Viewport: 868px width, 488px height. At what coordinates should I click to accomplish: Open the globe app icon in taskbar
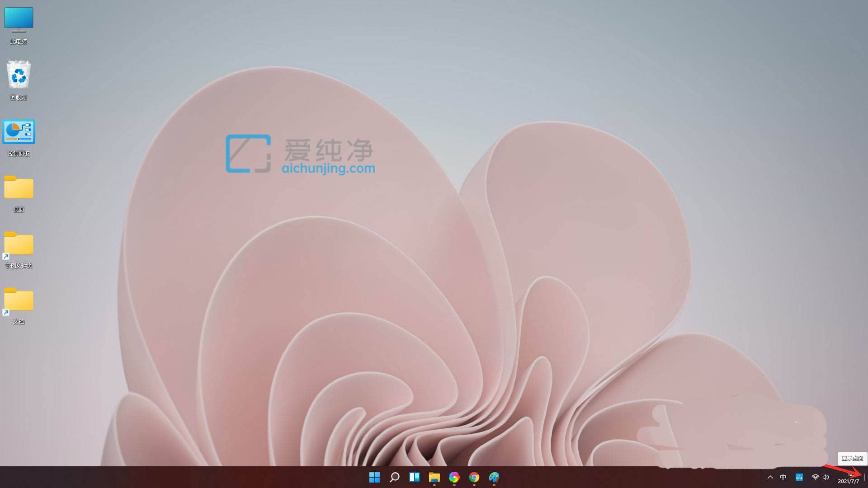494,477
